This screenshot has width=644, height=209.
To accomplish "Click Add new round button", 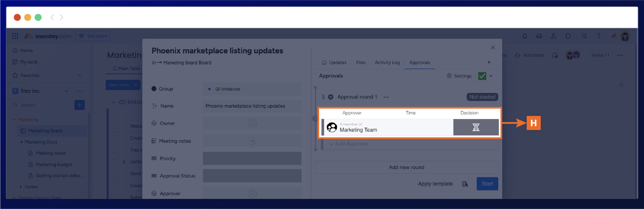I will coord(406,167).
